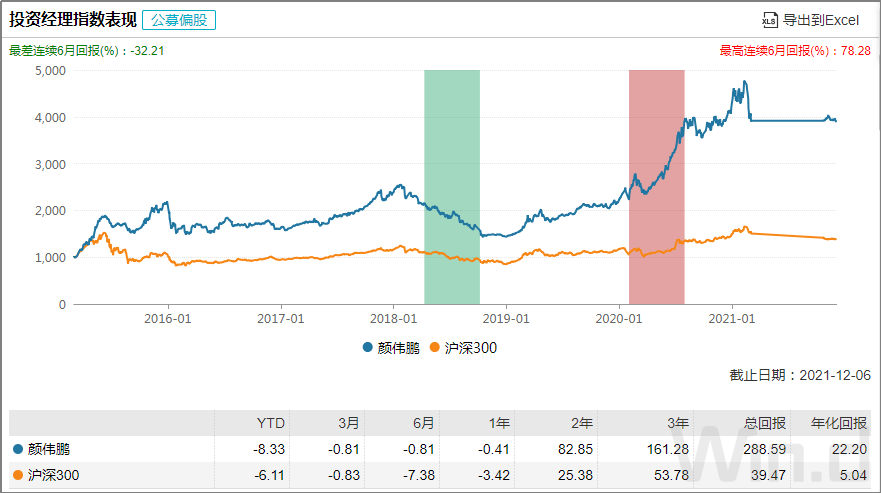Click 2021-01 x-axis label
The width and height of the screenshot is (881, 493).
pos(732,319)
